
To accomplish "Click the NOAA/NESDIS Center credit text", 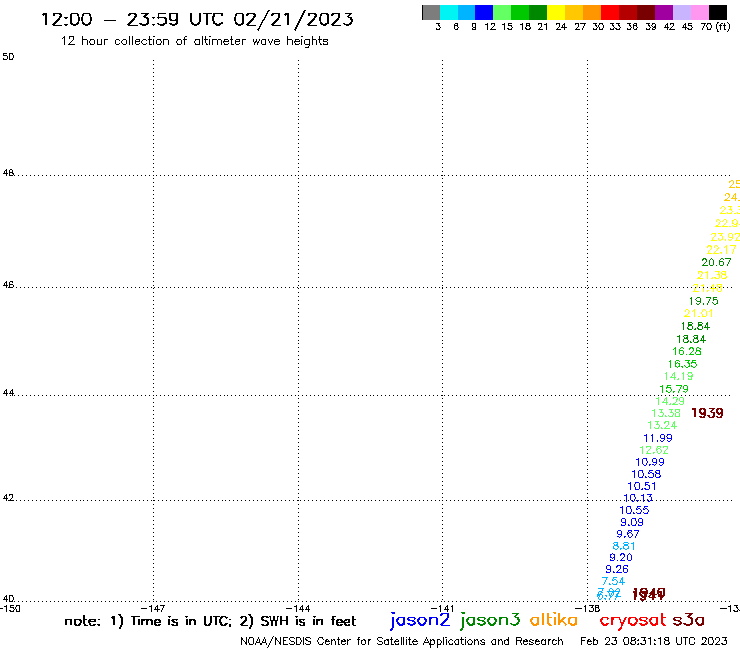I will click(x=402, y=641).
